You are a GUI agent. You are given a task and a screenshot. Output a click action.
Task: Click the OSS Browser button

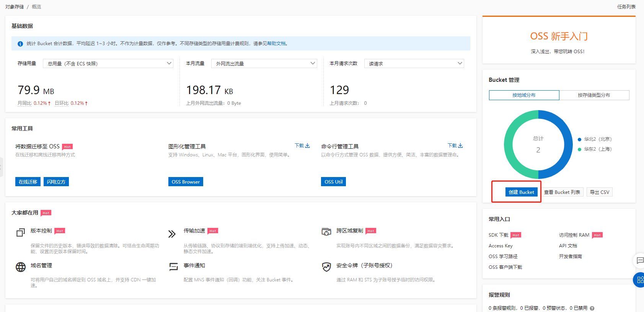point(186,182)
